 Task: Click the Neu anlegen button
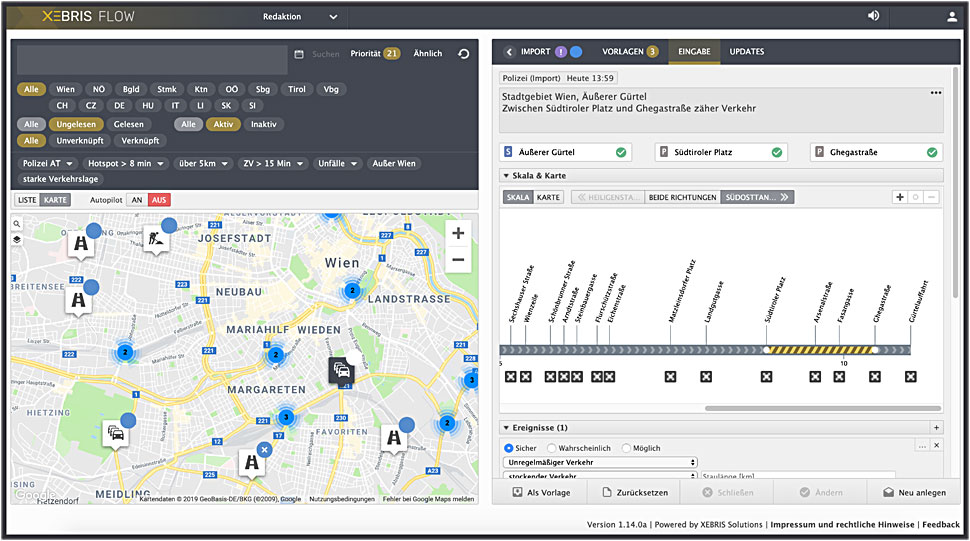[914, 493]
